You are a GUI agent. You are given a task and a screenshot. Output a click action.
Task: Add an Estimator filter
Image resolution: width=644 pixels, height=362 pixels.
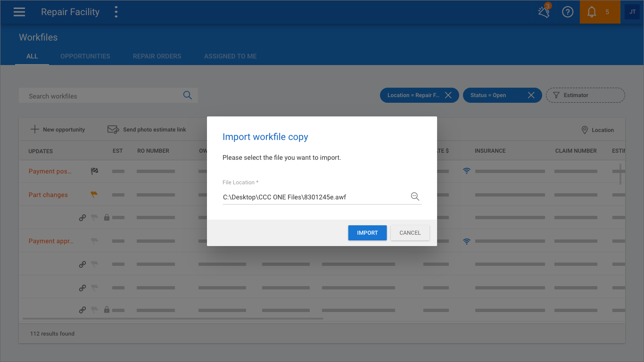tap(585, 95)
